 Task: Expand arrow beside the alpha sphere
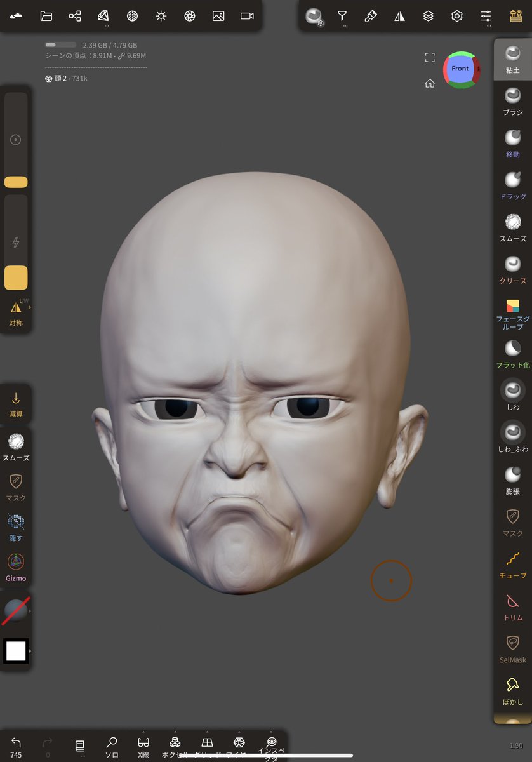pyautogui.click(x=30, y=611)
